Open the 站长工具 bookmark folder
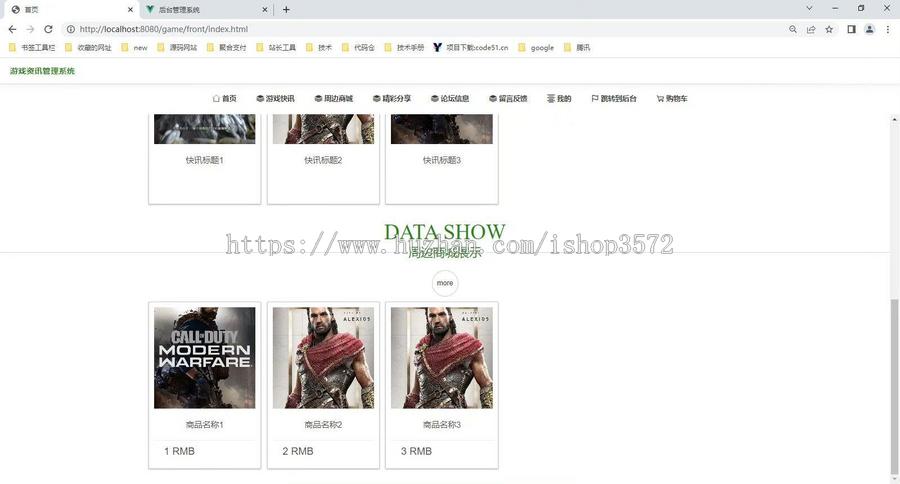The image size is (900, 484). [276, 48]
